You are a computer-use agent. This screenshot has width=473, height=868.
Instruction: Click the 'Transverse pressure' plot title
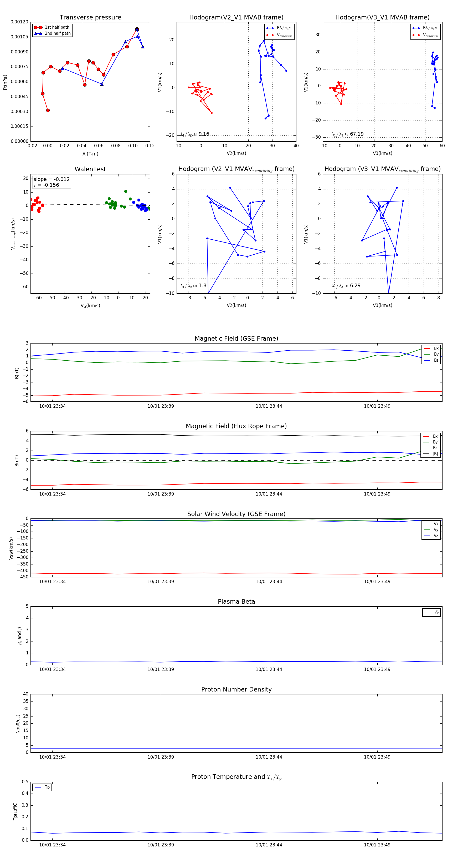tap(90, 18)
